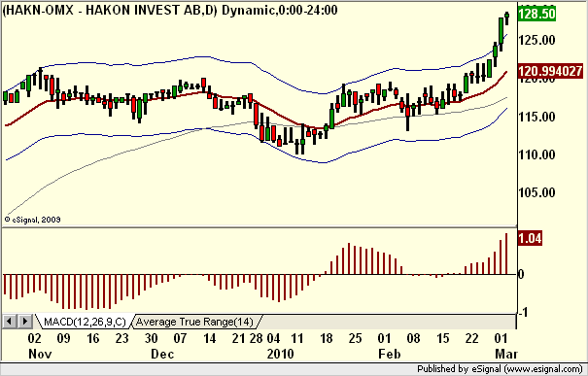
Task: Click the left scroll arrow button
Action: coord(10,322)
